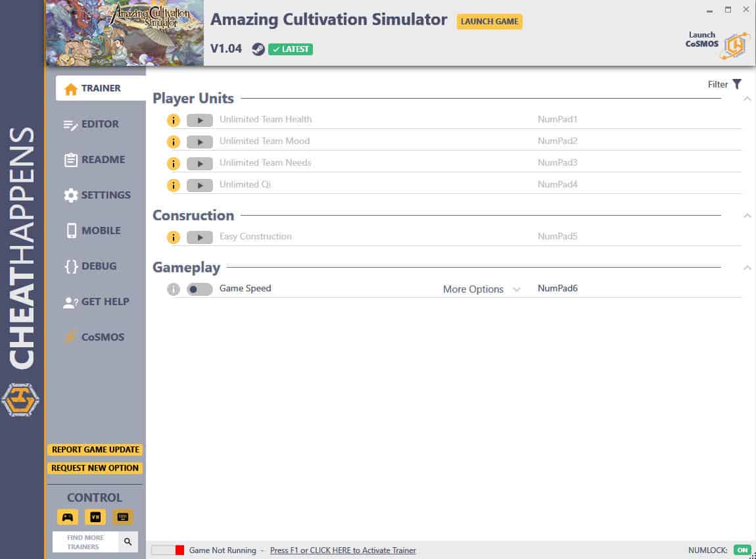This screenshot has height=559, width=756.
Task: Click REQUEST NEW OPTION button
Action: click(95, 468)
